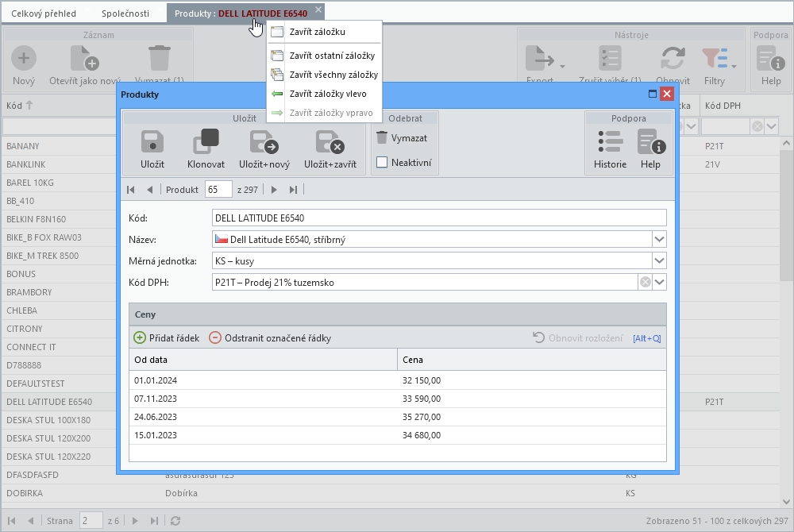This screenshot has width=794, height=532.
Task: Expand Měrná jednotka dropdown
Action: pyautogui.click(x=659, y=261)
